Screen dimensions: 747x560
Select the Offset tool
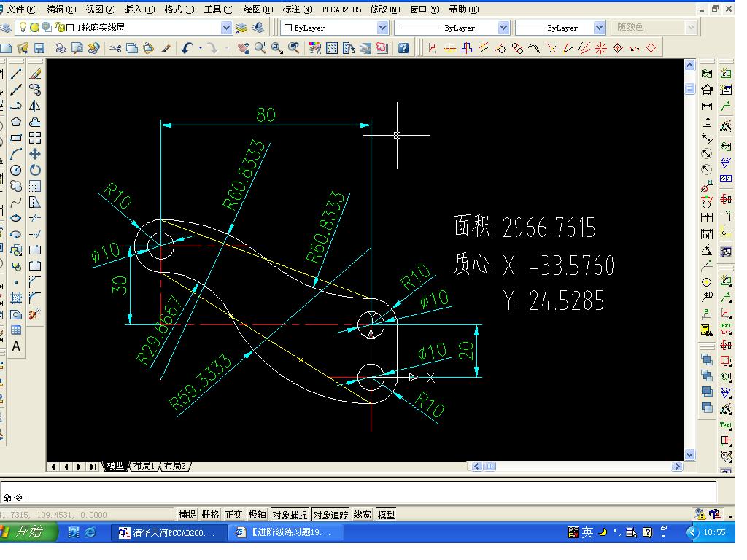[x=35, y=122]
